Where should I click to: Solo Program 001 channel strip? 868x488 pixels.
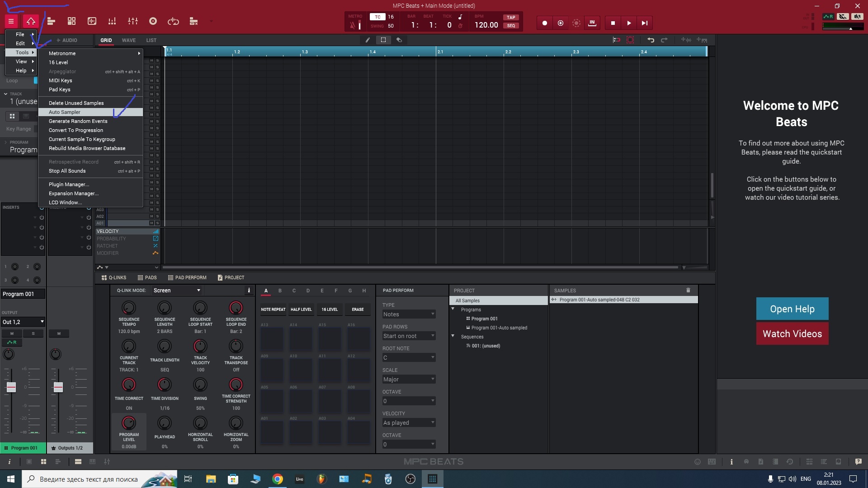pos(33,333)
